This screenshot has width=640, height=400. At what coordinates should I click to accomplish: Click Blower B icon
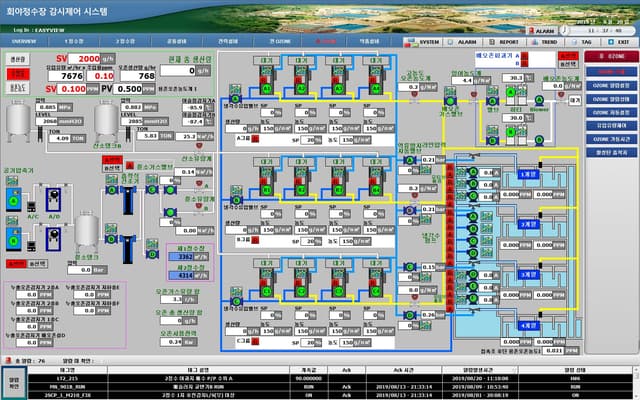tap(539, 140)
